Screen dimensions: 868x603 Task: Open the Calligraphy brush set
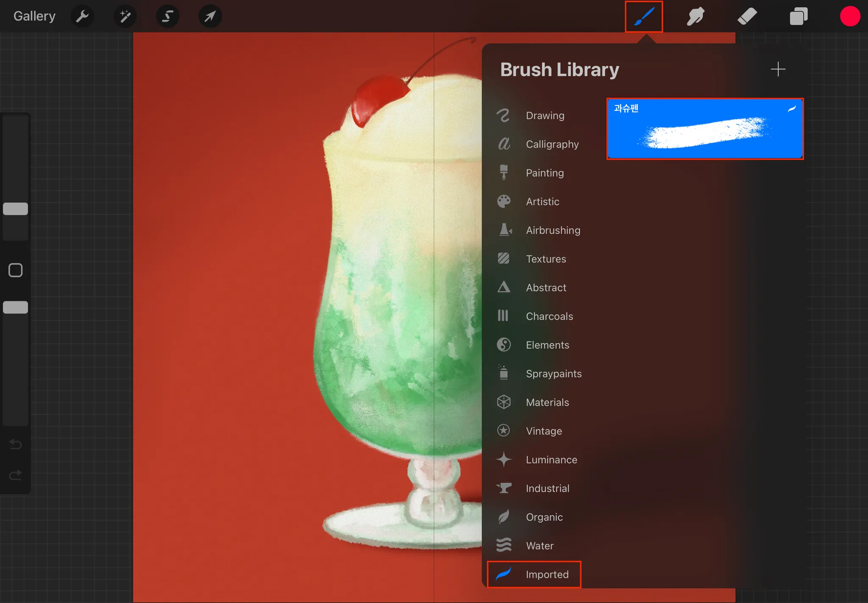tap(552, 144)
